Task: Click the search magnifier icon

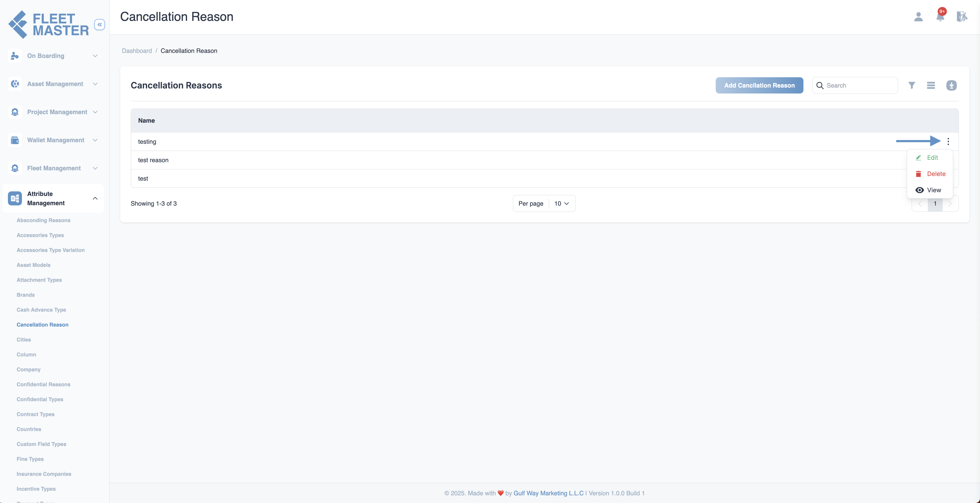Action: pyautogui.click(x=820, y=86)
